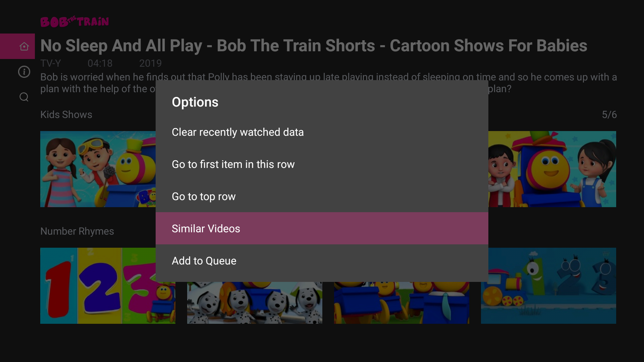Select the rightmost Kids Shows thumbnail
644x362 pixels.
[x=552, y=169]
